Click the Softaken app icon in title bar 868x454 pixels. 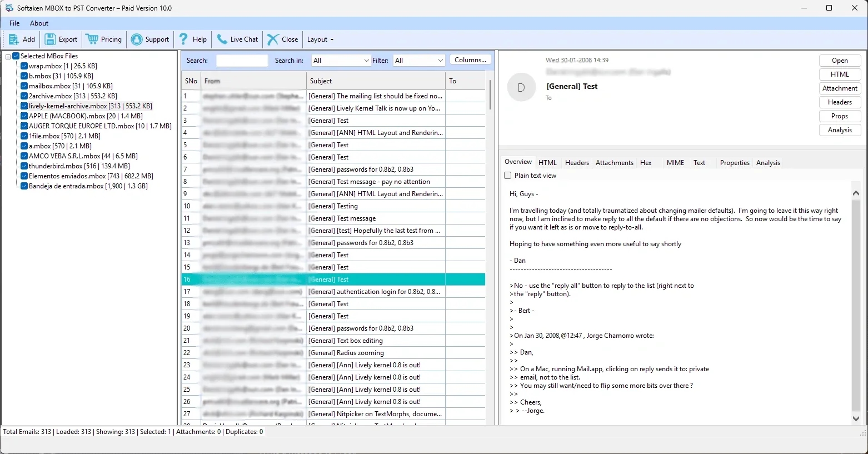coord(9,8)
